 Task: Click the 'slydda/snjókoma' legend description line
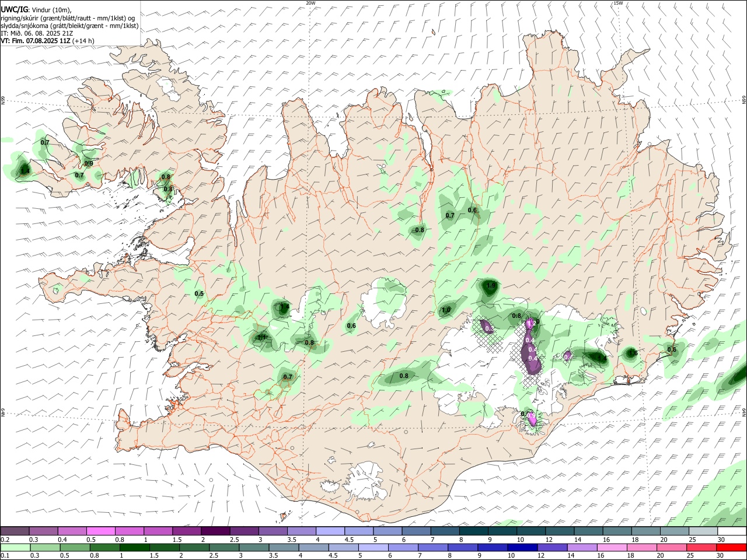click(x=69, y=26)
